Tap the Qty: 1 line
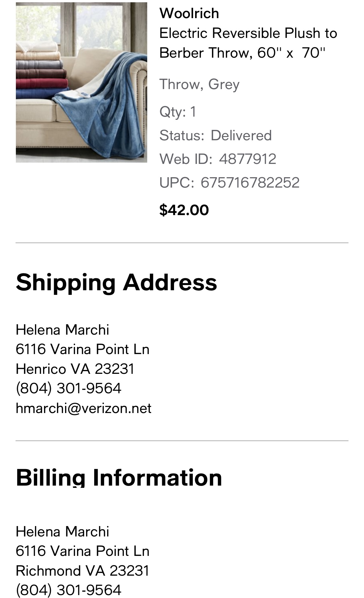This screenshot has height=598, width=364. [x=178, y=112]
